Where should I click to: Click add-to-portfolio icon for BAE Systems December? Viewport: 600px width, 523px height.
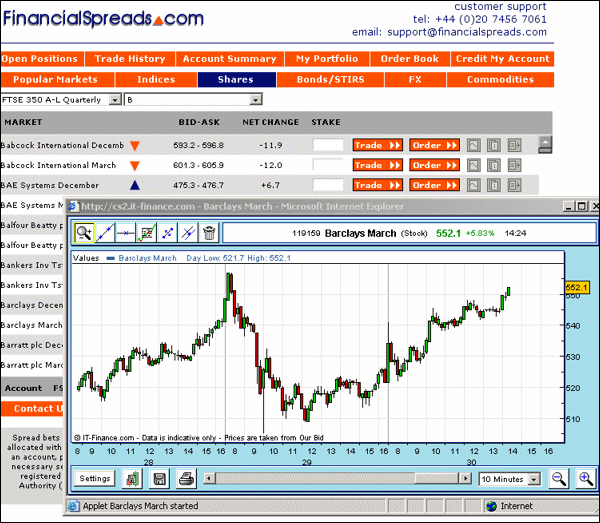pyautogui.click(x=514, y=185)
